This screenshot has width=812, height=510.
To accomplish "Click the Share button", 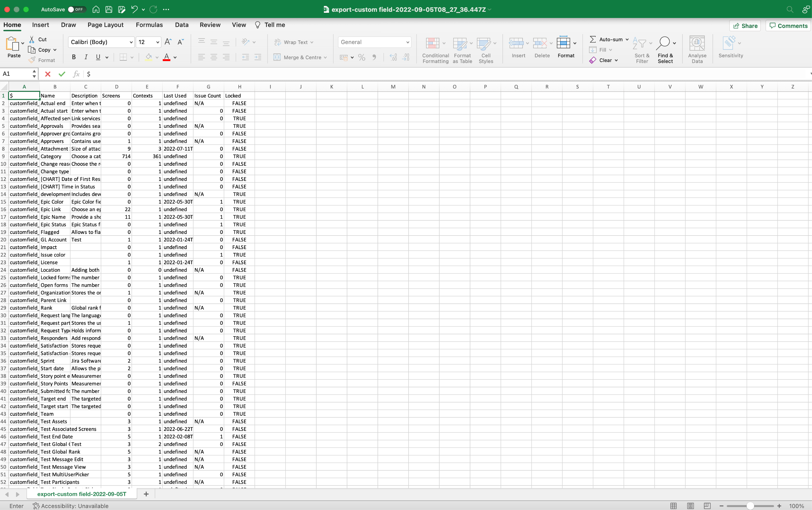I will pos(745,25).
